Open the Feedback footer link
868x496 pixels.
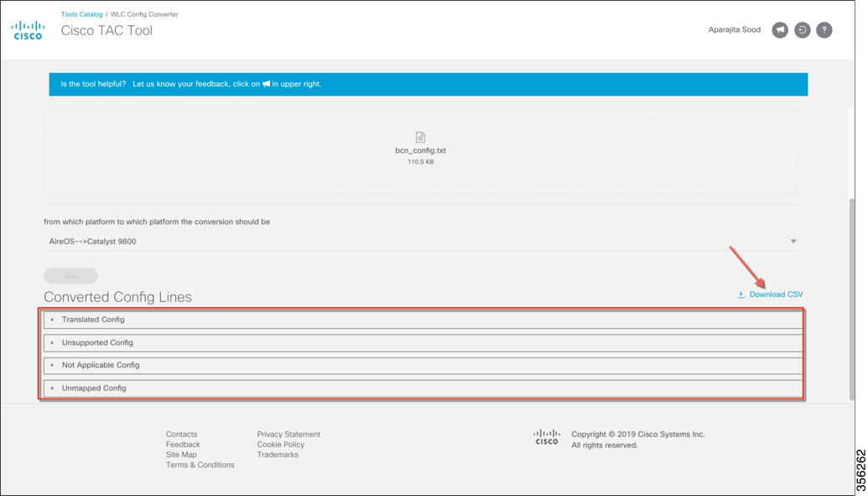point(183,445)
